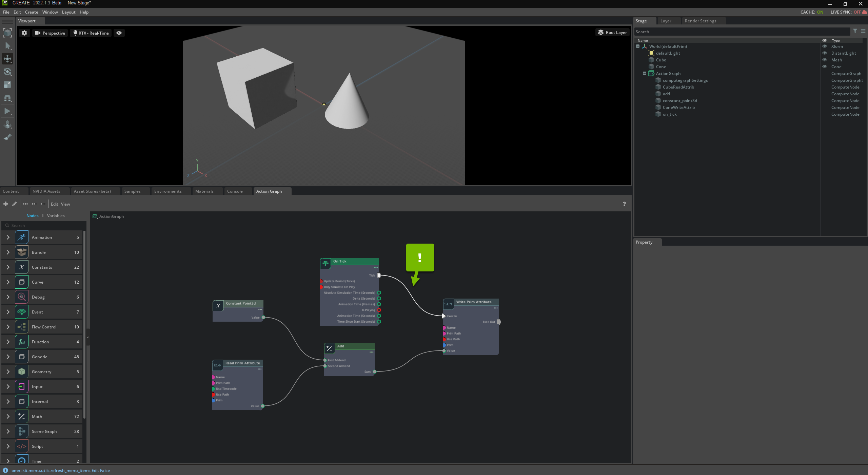Expand the Math node category
The image size is (868, 475).
[x=8, y=416]
